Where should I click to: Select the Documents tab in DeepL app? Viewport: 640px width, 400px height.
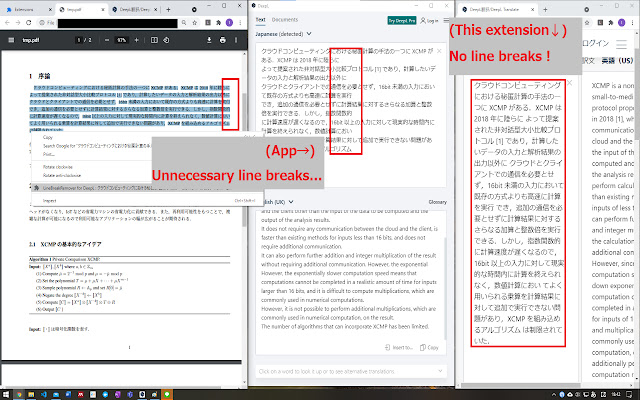285,20
